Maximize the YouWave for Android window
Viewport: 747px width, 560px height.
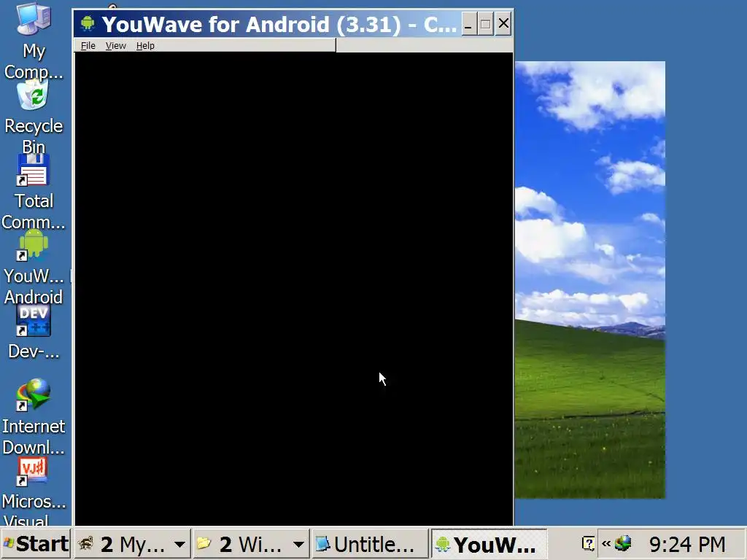[x=485, y=24]
